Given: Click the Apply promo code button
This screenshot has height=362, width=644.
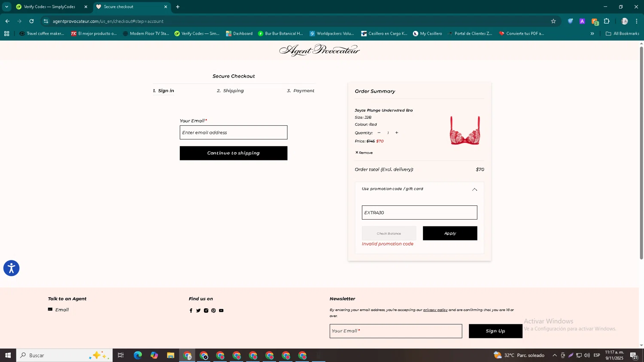Looking at the screenshot, I should (450, 233).
